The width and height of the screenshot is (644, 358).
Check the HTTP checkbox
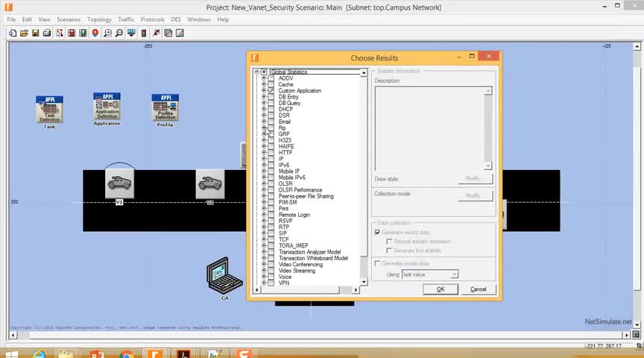pyautogui.click(x=271, y=152)
